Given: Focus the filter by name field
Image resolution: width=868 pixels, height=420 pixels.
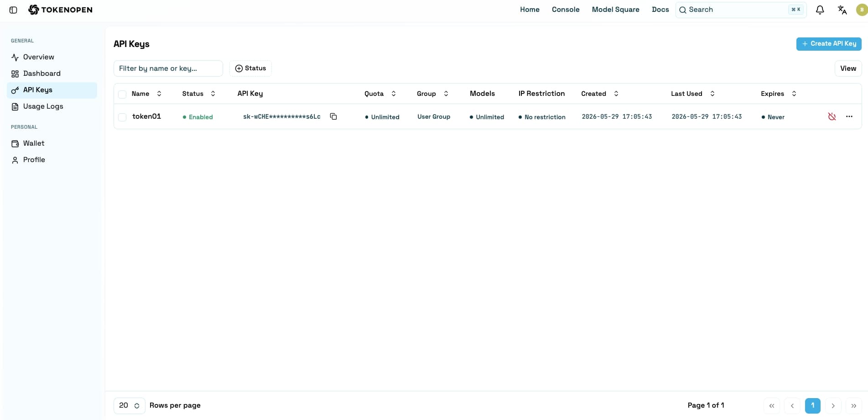Looking at the screenshot, I should tap(168, 68).
